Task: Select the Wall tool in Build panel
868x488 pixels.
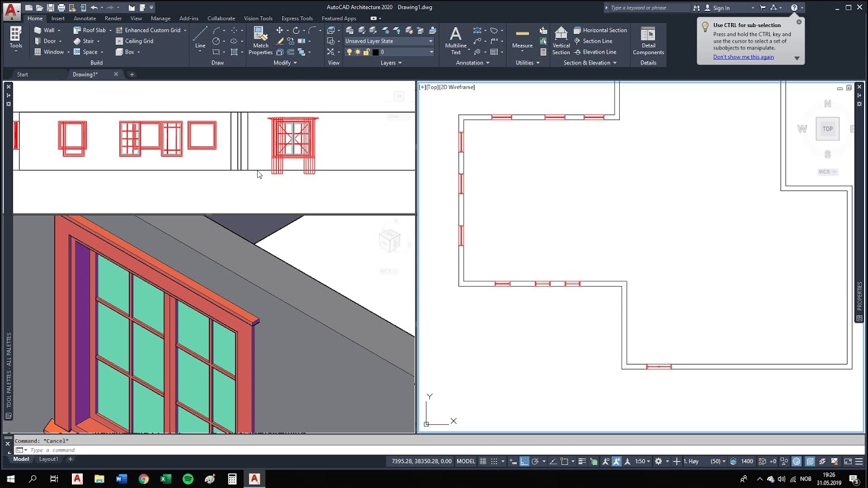Action: click(x=45, y=30)
